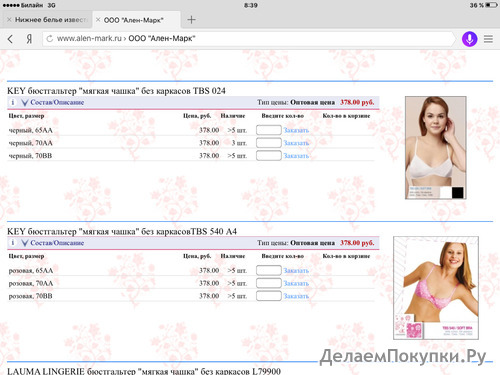
Task: Click Заказать for розовая, 70AA
Action: pos(296,283)
